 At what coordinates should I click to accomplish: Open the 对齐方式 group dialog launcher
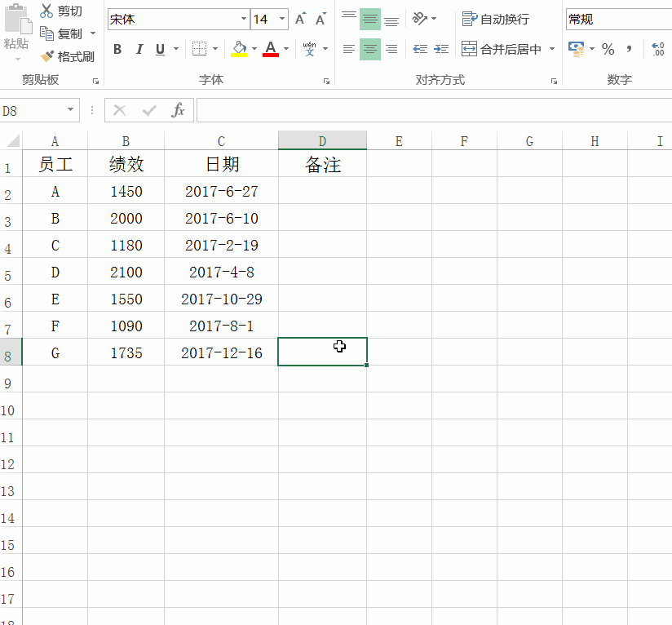tap(554, 79)
